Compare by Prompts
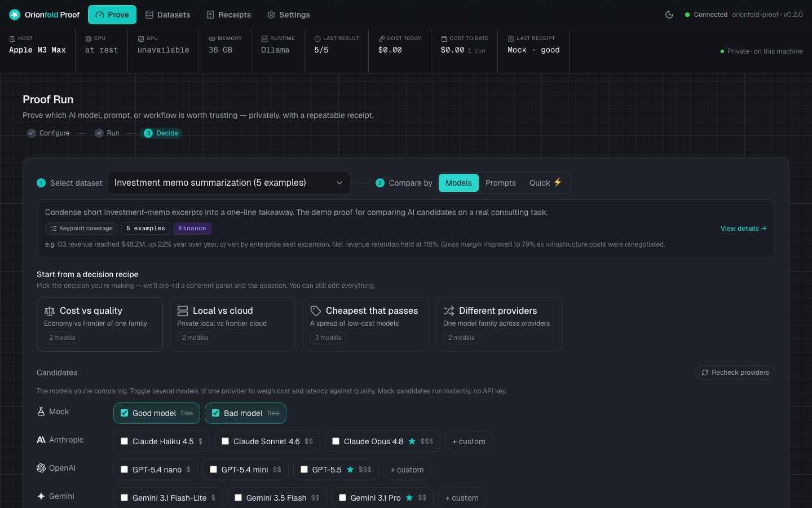Image resolution: width=812 pixels, height=508 pixels. click(501, 183)
